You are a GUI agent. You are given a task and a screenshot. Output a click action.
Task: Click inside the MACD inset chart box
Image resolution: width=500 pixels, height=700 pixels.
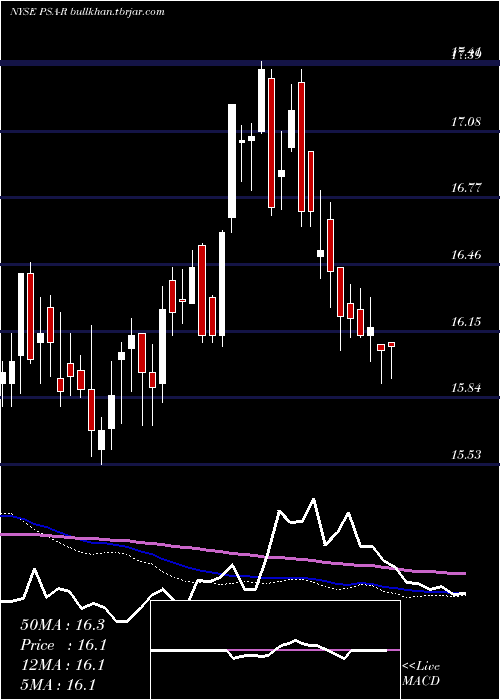point(275,650)
